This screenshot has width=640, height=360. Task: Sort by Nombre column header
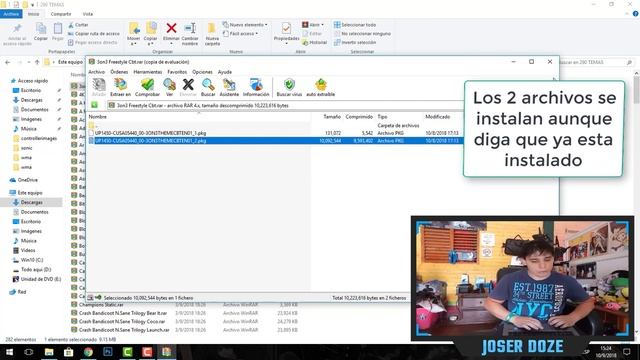tap(98, 117)
